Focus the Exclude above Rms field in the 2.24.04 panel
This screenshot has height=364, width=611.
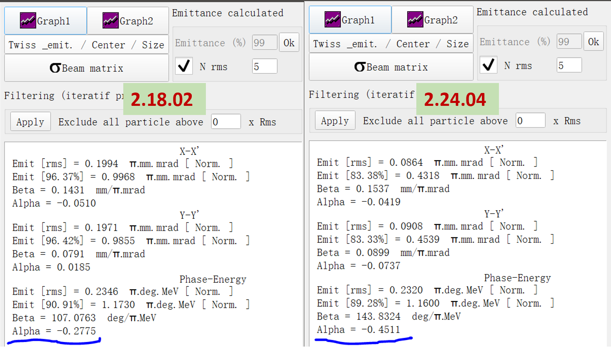pyautogui.click(x=530, y=121)
